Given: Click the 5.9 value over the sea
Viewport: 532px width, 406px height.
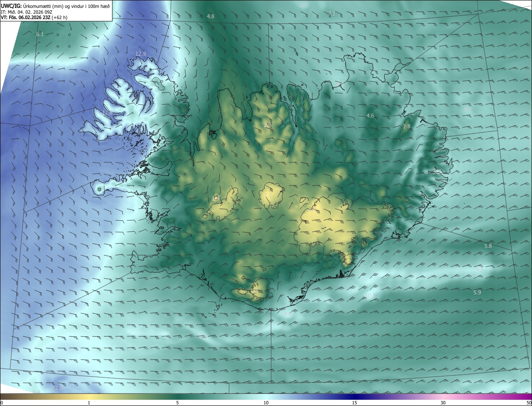Looking at the screenshot, I should pyautogui.click(x=477, y=292).
